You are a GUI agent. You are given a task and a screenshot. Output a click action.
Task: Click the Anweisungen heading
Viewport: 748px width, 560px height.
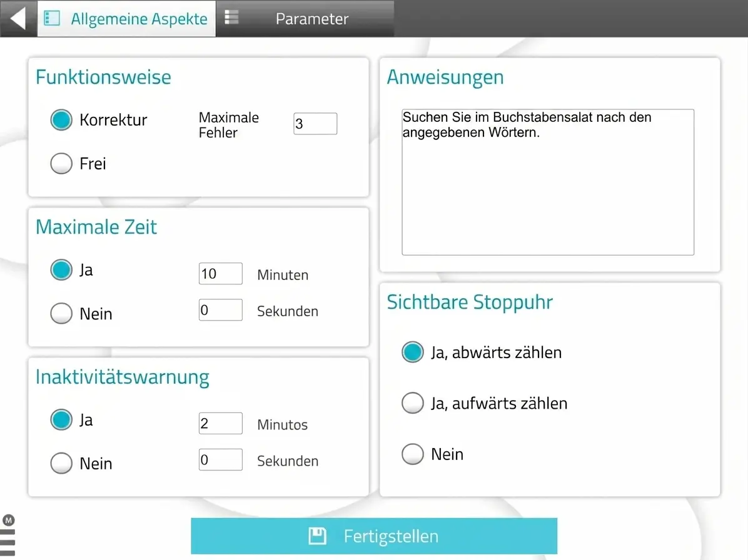[445, 77]
